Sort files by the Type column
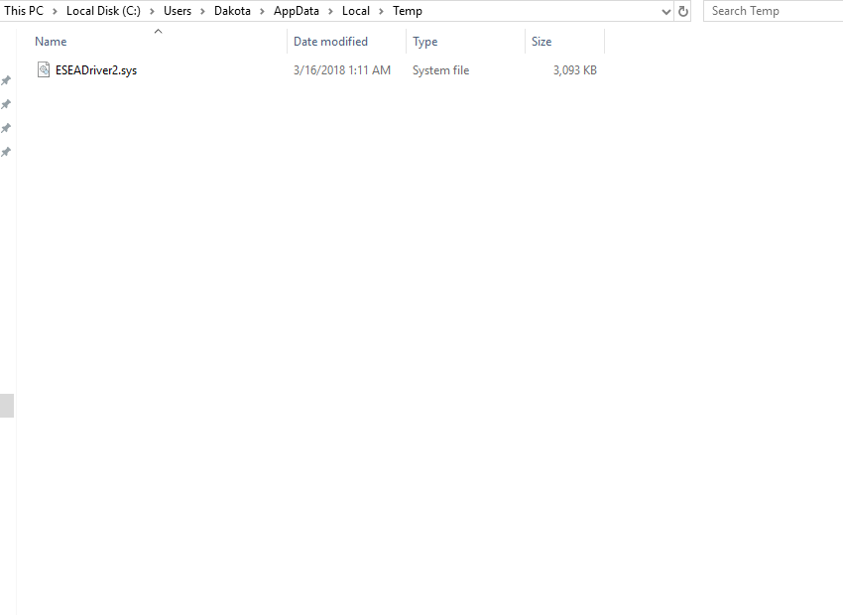The image size is (843, 616). click(x=424, y=42)
